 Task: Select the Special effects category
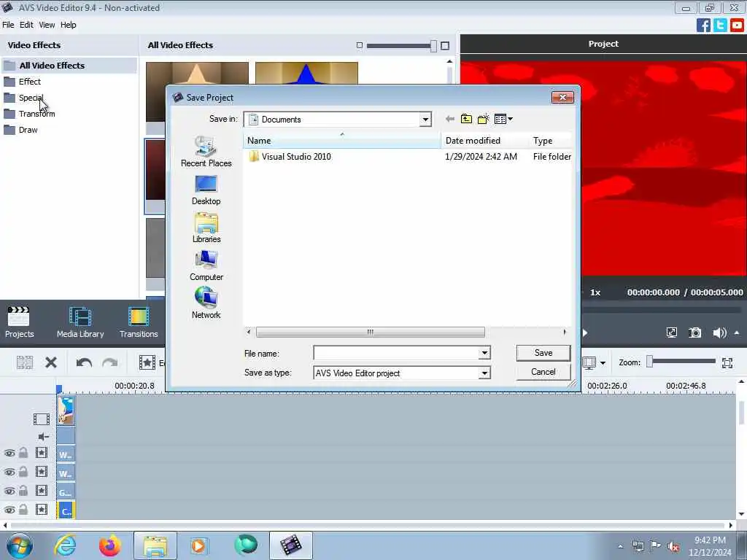point(31,98)
